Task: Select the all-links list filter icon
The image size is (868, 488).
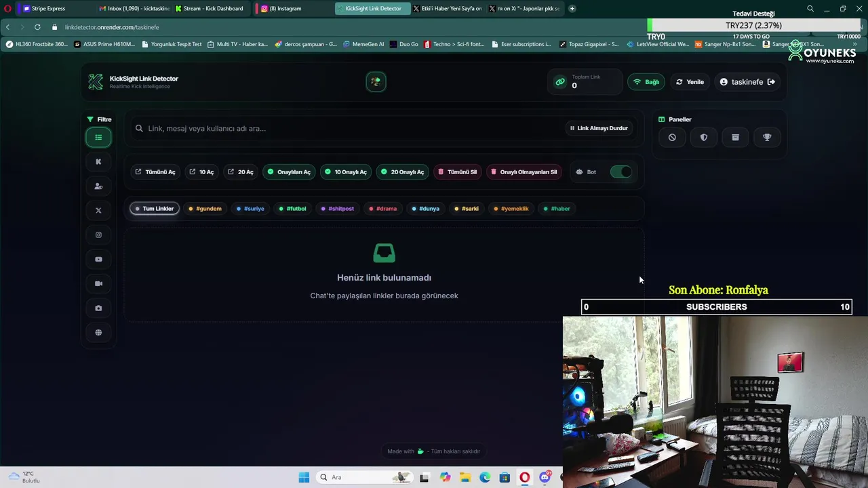Action: tap(98, 138)
